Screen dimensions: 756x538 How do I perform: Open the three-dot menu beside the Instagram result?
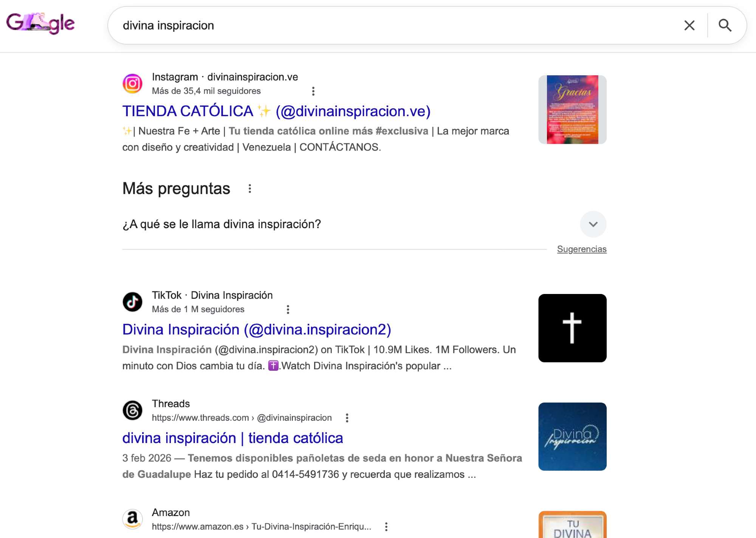point(313,91)
